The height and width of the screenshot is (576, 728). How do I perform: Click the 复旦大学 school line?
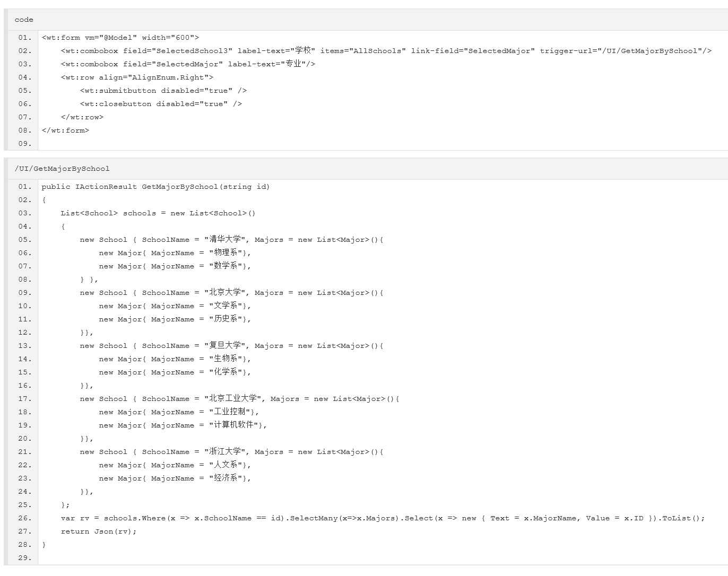(231, 346)
